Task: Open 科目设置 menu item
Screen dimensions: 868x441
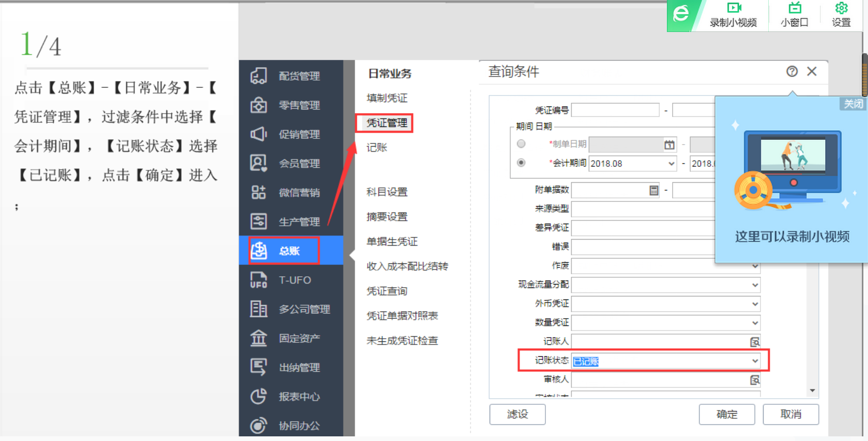Action: coord(387,192)
